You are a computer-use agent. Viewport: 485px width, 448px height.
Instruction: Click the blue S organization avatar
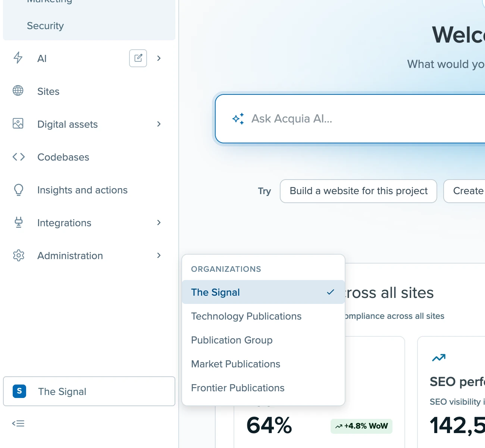(x=19, y=391)
